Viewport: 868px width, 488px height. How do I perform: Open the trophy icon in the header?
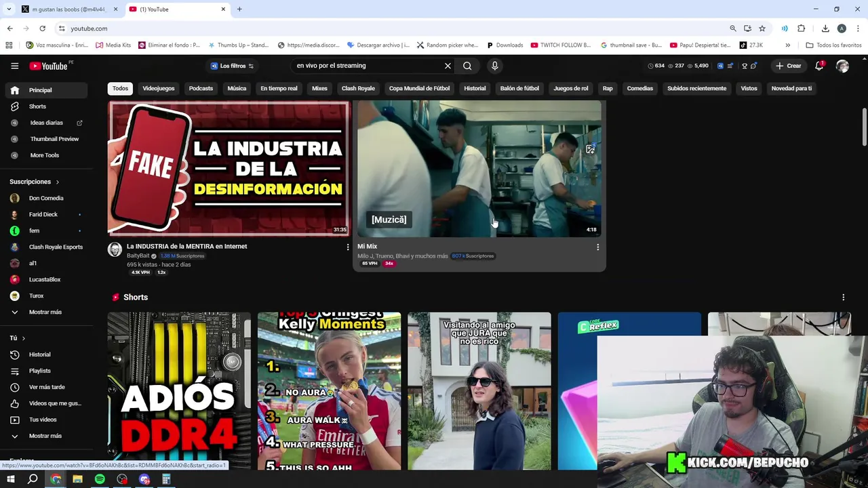[x=744, y=66]
